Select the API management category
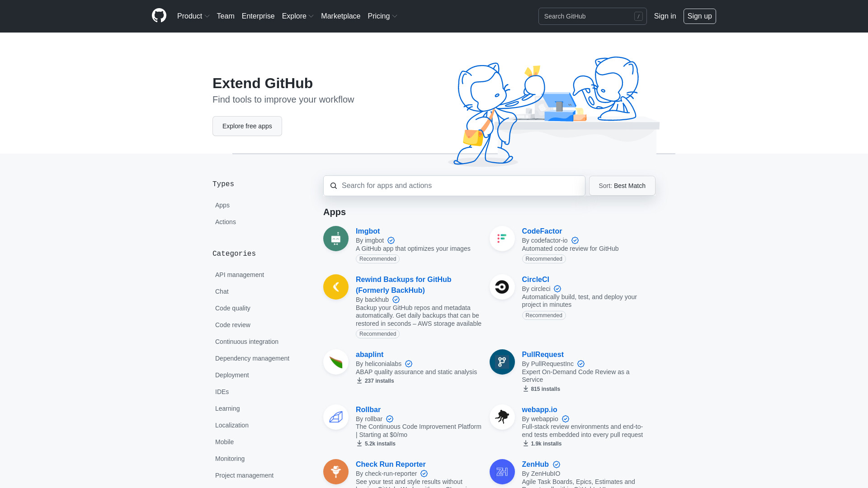 tap(240, 275)
